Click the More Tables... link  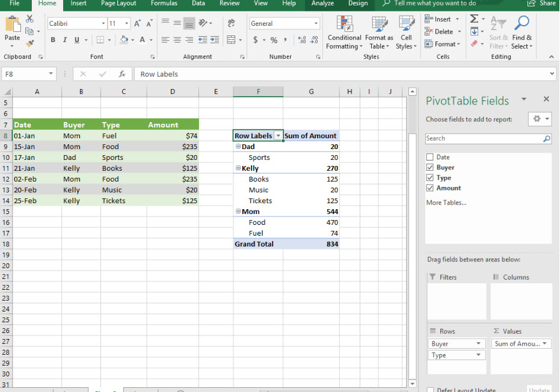(446, 203)
